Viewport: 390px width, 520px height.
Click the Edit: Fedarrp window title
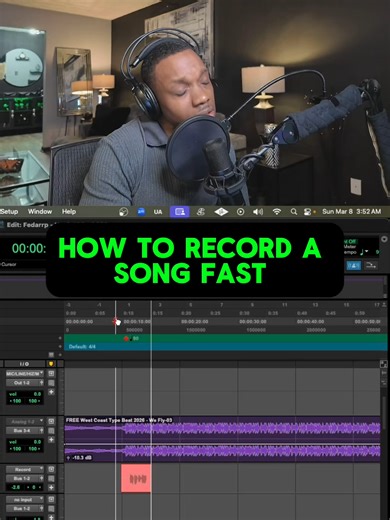27,225
